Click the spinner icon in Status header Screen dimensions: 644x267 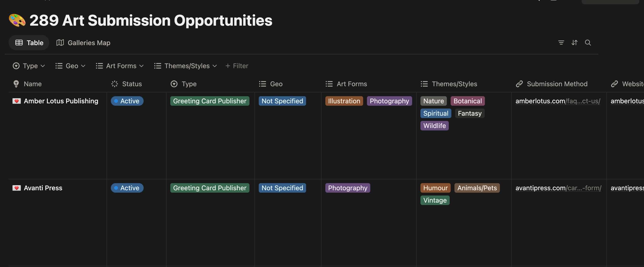click(114, 84)
